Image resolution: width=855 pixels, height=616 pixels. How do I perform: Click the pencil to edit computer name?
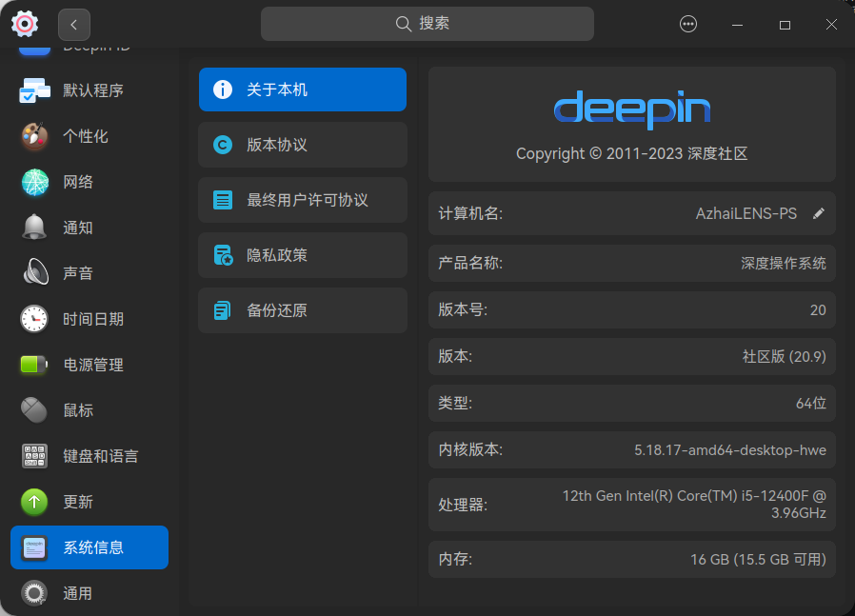tap(818, 213)
